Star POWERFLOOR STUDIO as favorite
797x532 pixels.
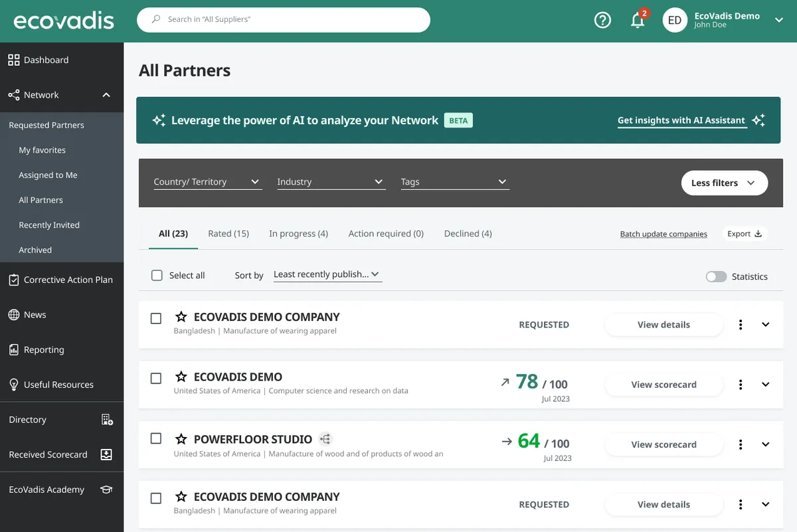click(x=181, y=439)
